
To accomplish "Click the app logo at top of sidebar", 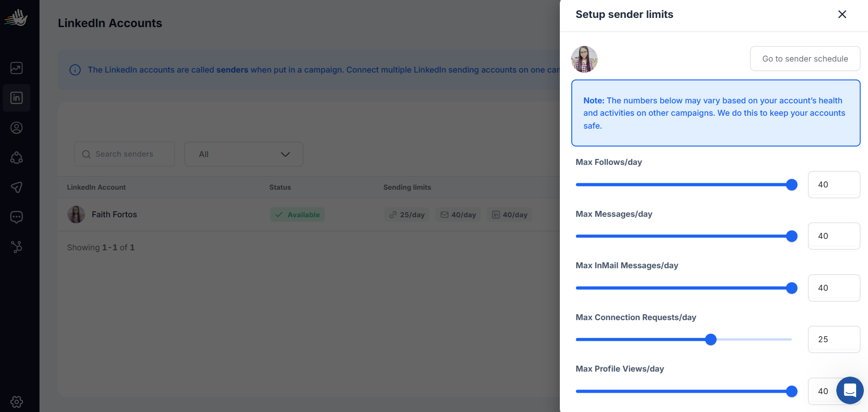I will click(16, 18).
